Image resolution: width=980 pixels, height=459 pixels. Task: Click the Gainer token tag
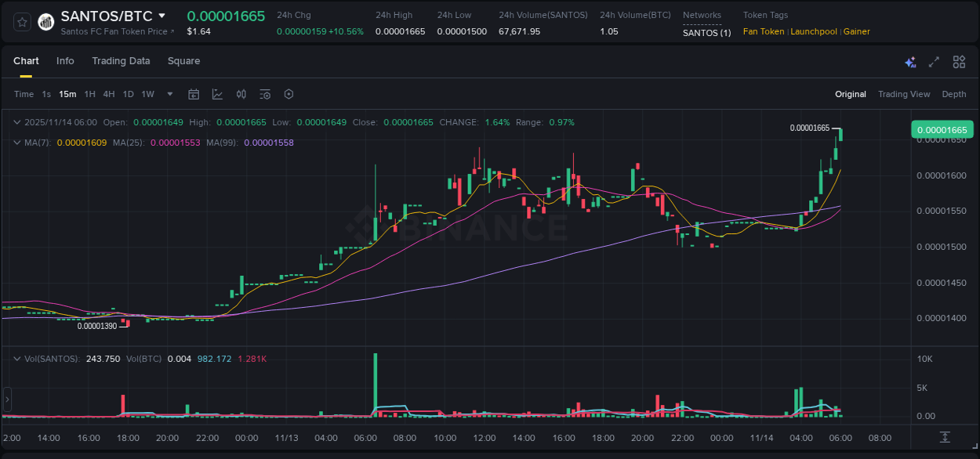(x=856, y=31)
